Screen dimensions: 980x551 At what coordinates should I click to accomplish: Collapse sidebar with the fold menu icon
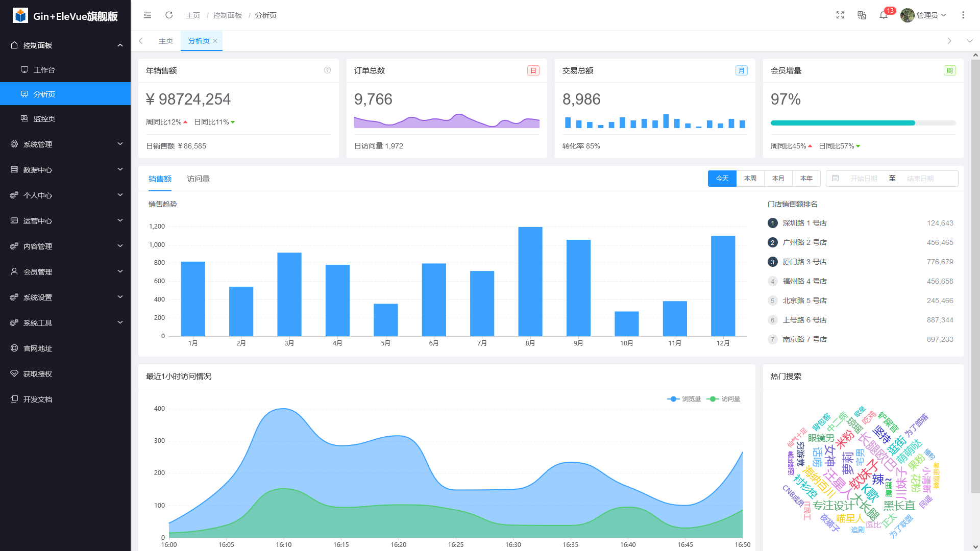pos(148,15)
